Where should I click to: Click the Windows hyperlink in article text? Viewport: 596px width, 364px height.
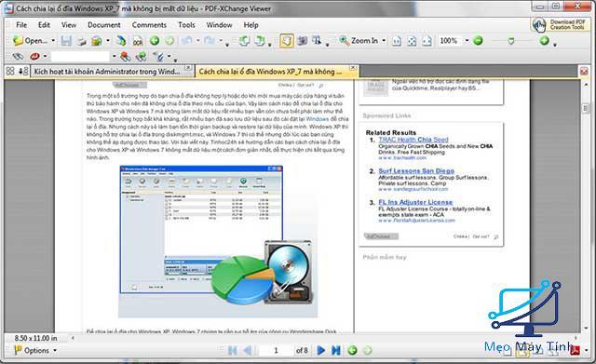pos(317,119)
